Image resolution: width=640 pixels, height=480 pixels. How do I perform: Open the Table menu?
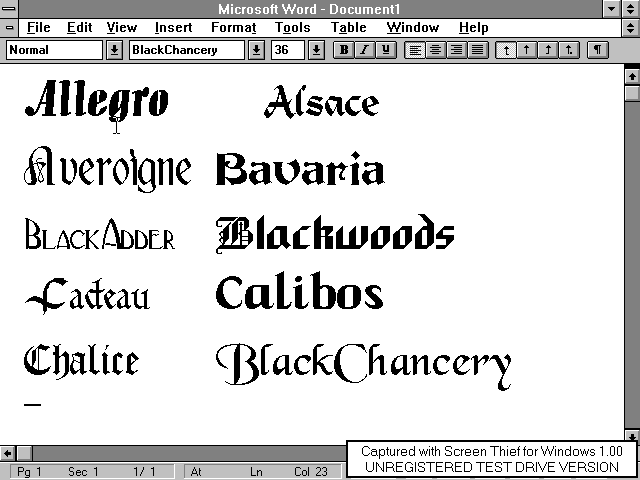[349, 28]
